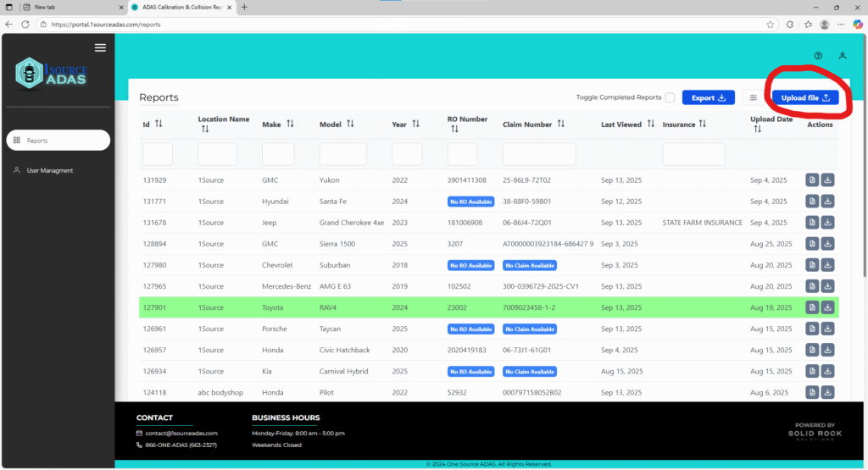Sort by Upload Date column
Screen dimensions: 868x470
point(757,130)
